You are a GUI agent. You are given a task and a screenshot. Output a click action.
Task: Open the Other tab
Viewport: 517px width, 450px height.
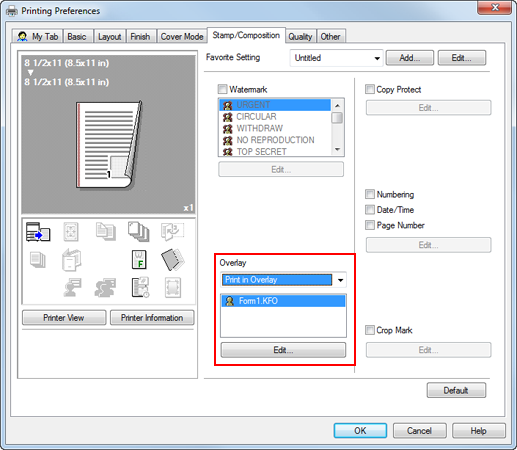point(330,36)
